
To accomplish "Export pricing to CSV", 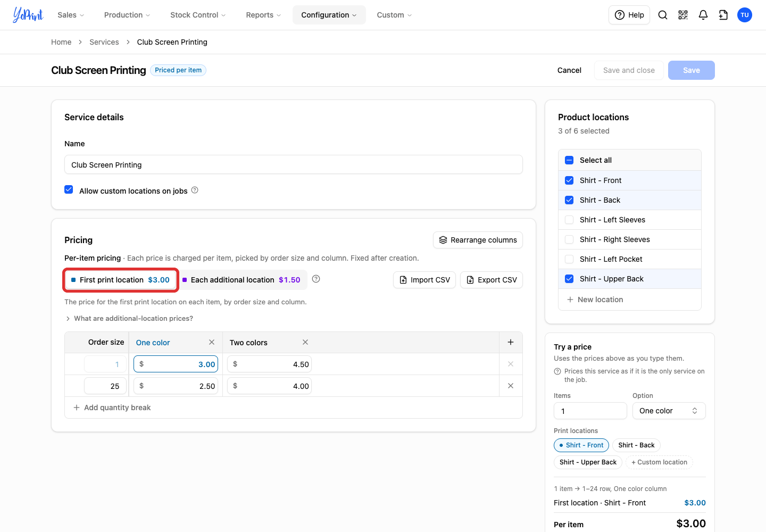I will pyautogui.click(x=492, y=280).
